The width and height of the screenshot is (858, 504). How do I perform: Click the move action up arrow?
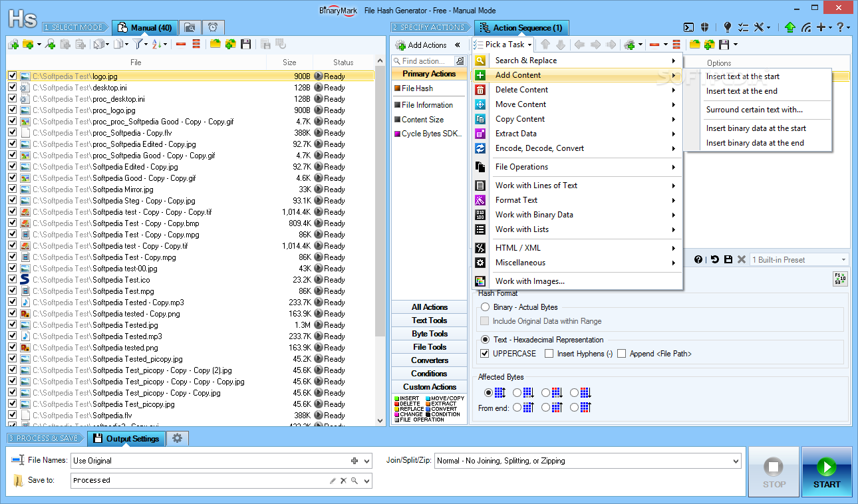[x=545, y=45]
